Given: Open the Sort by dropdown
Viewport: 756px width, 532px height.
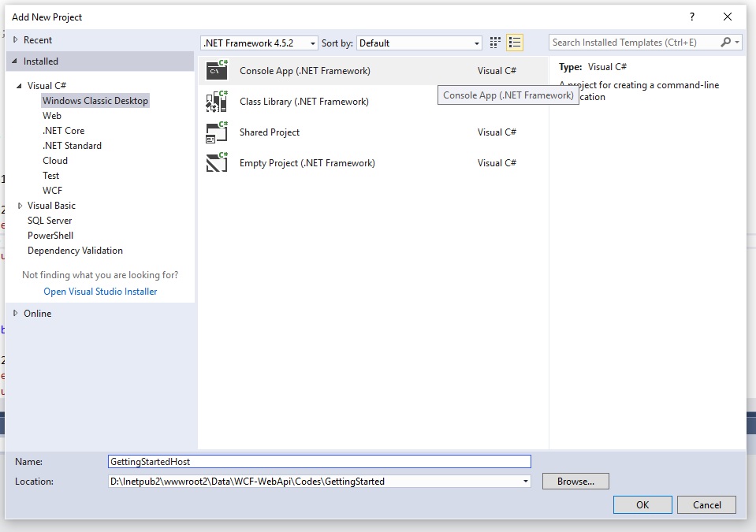Looking at the screenshot, I should point(476,43).
